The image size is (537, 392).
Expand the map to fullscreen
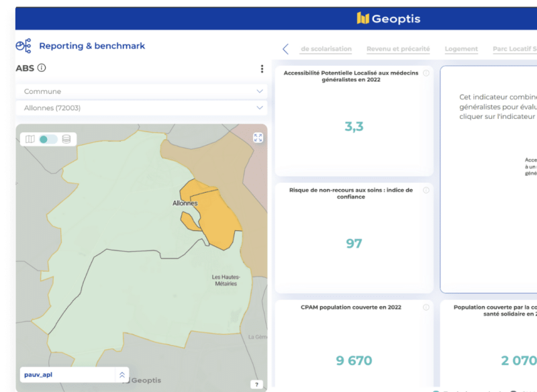(258, 138)
